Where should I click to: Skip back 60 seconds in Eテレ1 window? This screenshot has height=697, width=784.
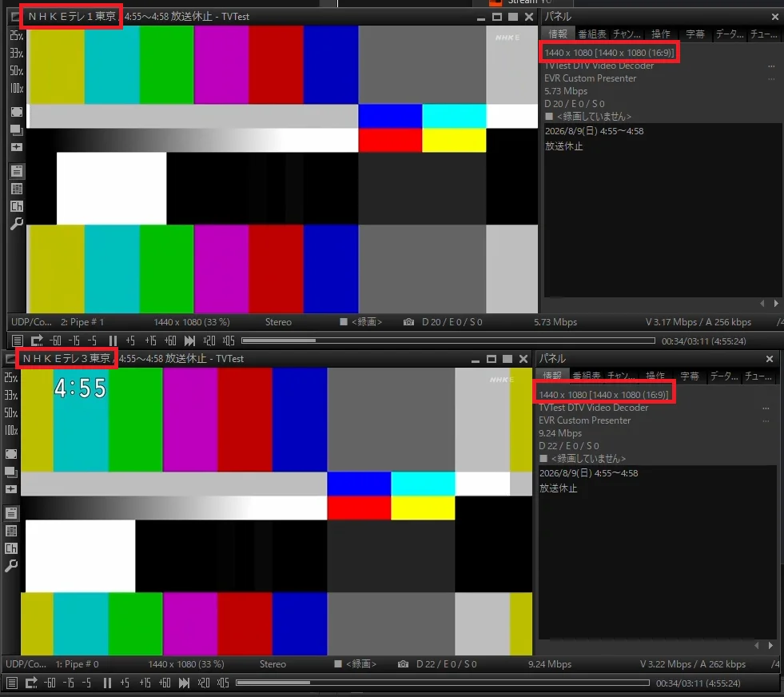[55, 341]
